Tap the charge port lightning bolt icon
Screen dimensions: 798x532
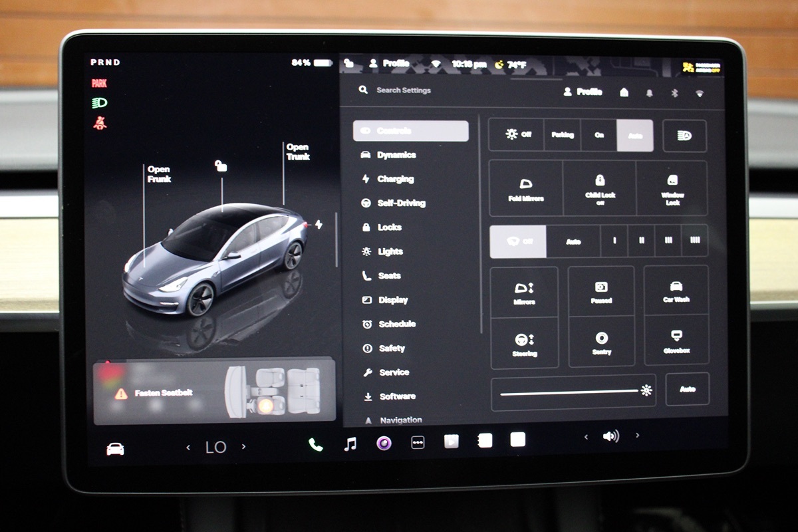coord(319,225)
